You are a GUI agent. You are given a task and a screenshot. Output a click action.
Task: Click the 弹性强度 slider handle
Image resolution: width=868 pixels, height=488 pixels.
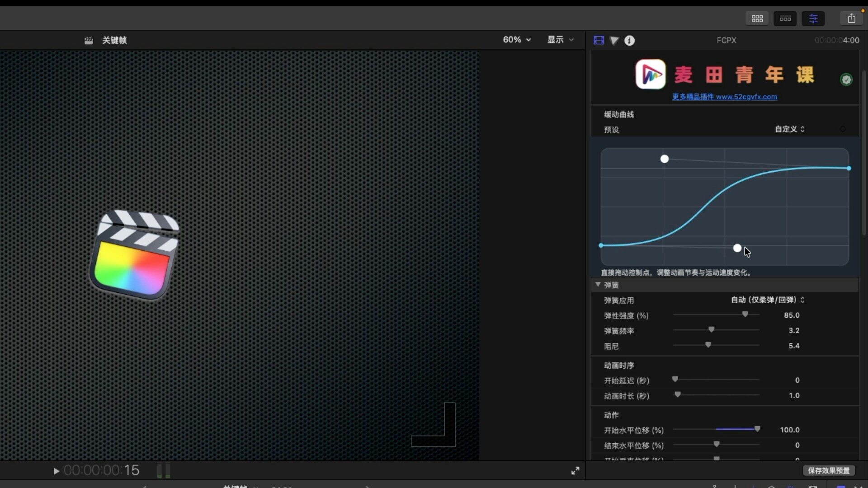(x=745, y=314)
